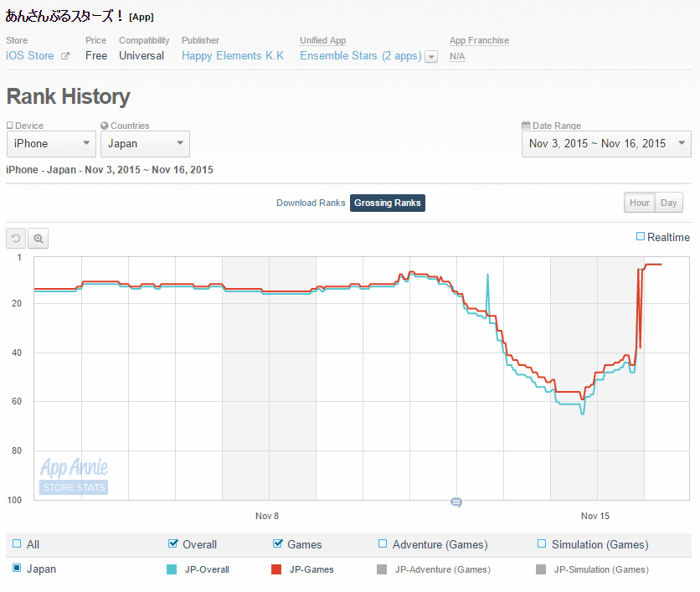This screenshot has height=592, width=700.
Task: Click the magnifier zoom icon
Action: (x=39, y=239)
